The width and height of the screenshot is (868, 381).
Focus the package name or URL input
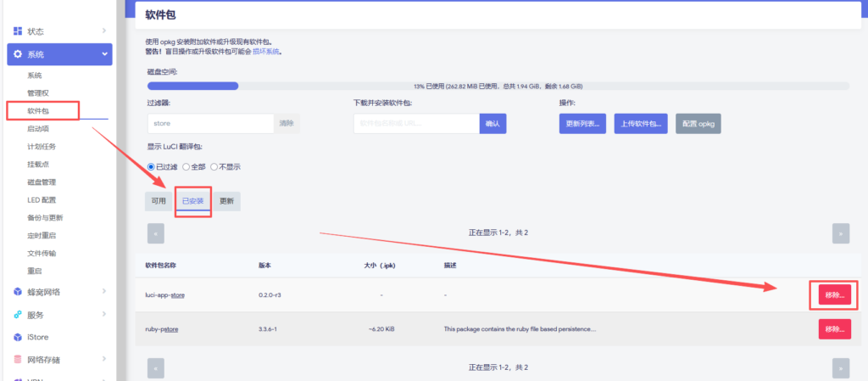(x=416, y=124)
